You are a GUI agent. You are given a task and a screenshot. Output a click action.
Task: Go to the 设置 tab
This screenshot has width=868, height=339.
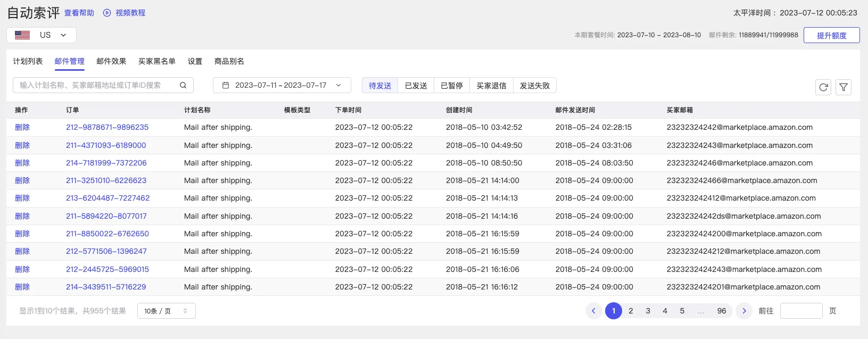tap(195, 61)
